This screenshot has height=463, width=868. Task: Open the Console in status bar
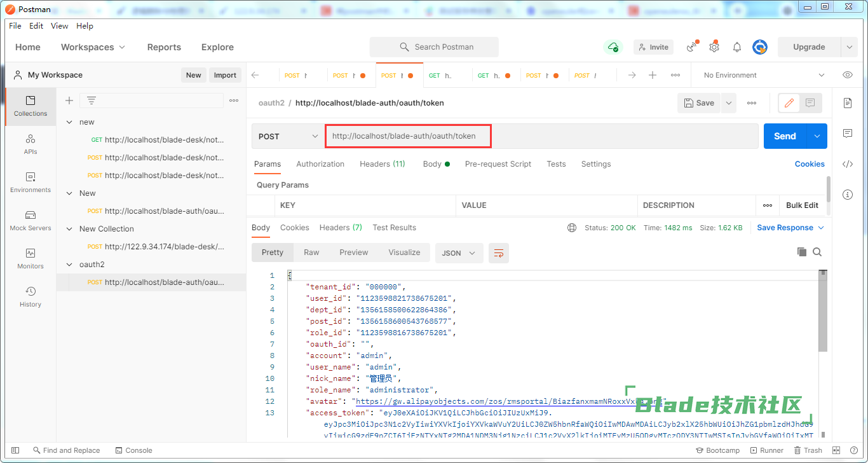click(134, 450)
